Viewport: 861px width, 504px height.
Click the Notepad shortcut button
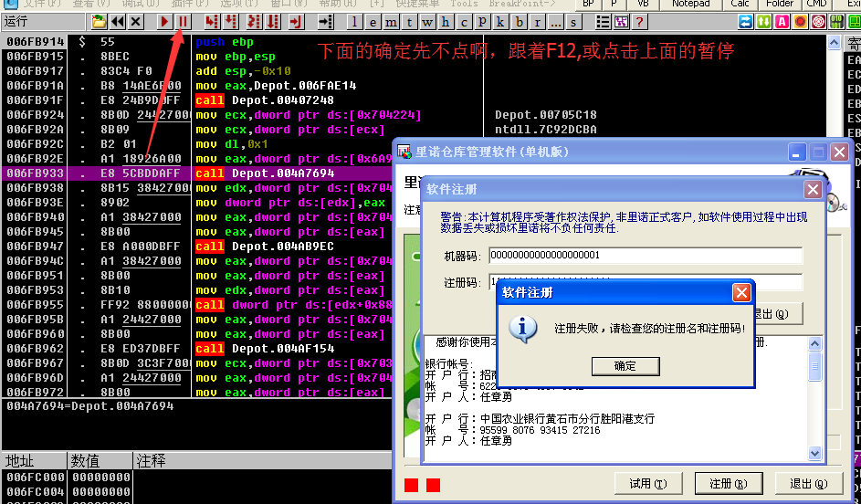691,4
